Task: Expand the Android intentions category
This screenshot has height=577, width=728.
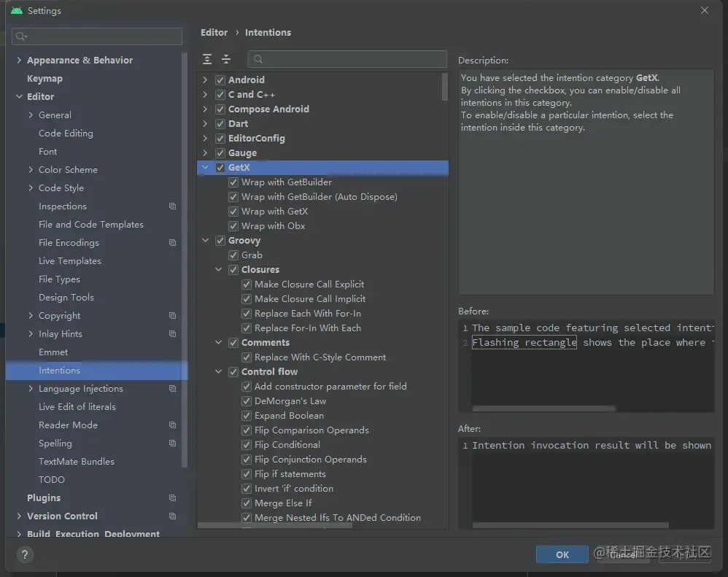Action: click(205, 80)
